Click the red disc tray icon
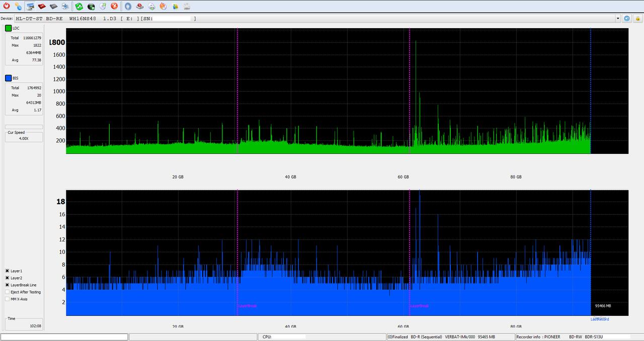644x341 pixels. pos(140,6)
